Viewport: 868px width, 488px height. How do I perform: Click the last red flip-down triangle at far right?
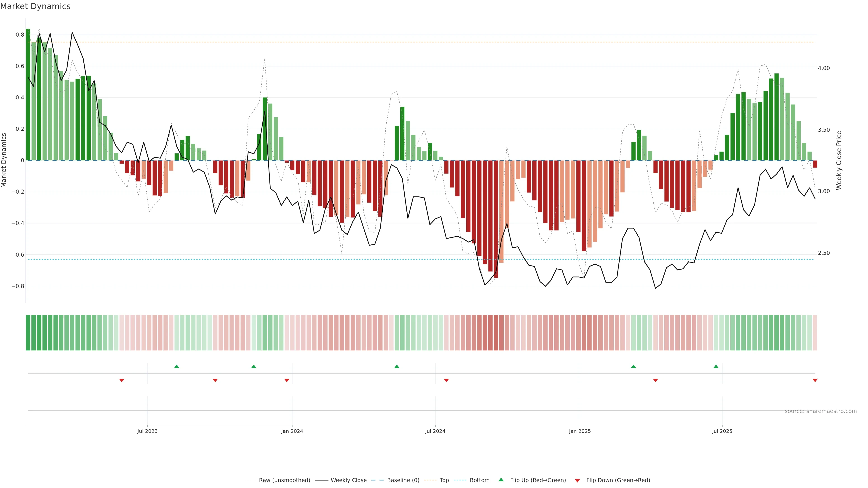tap(815, 380)
